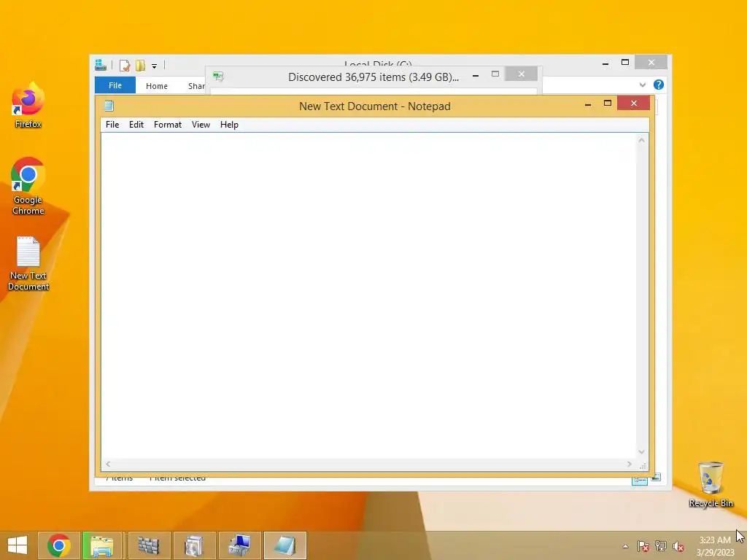Select the Firefox desktop shortcut
This screenshot has width=747, height=560.
click(28, 105)
